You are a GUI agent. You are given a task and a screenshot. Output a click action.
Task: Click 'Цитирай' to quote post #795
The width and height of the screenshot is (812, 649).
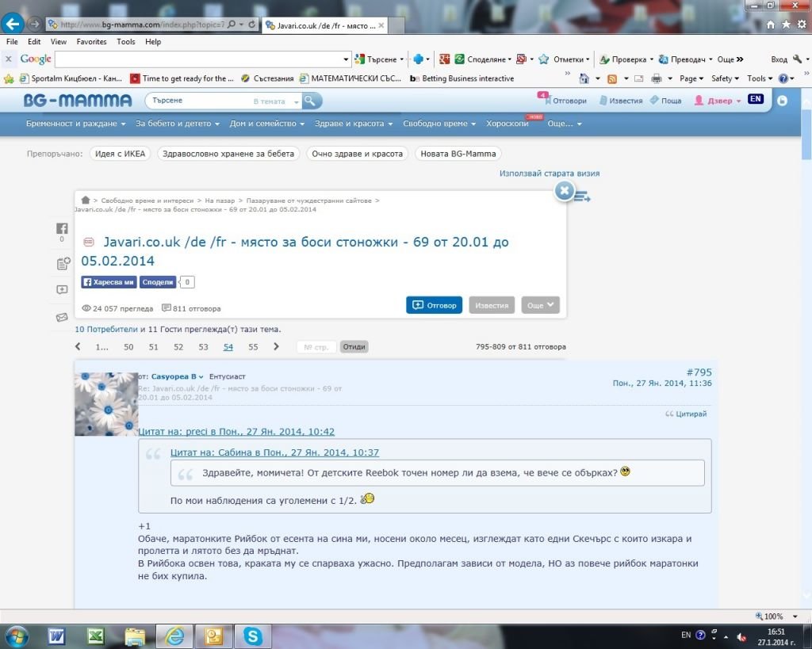click(687, 414)
